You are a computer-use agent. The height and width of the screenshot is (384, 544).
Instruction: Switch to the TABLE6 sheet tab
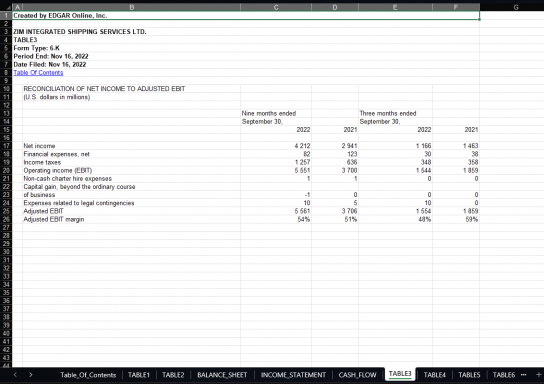(504, 375)
